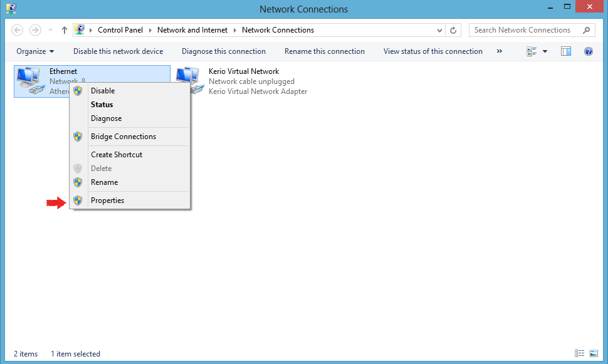Show more toolbar commands chevron
Screen dimensions: 608x364
click(500, 51)
